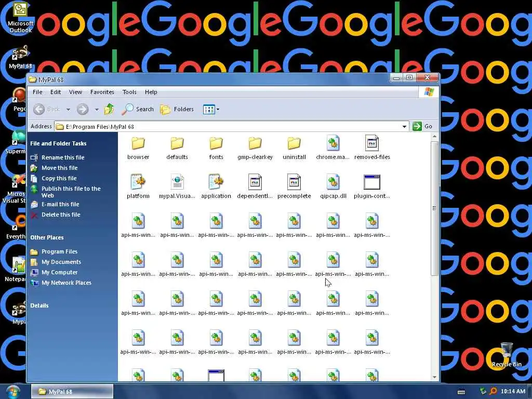Go to My Network Places link
Image resolution: width=532 pixels, height=399 pixels.
point(66,283)
